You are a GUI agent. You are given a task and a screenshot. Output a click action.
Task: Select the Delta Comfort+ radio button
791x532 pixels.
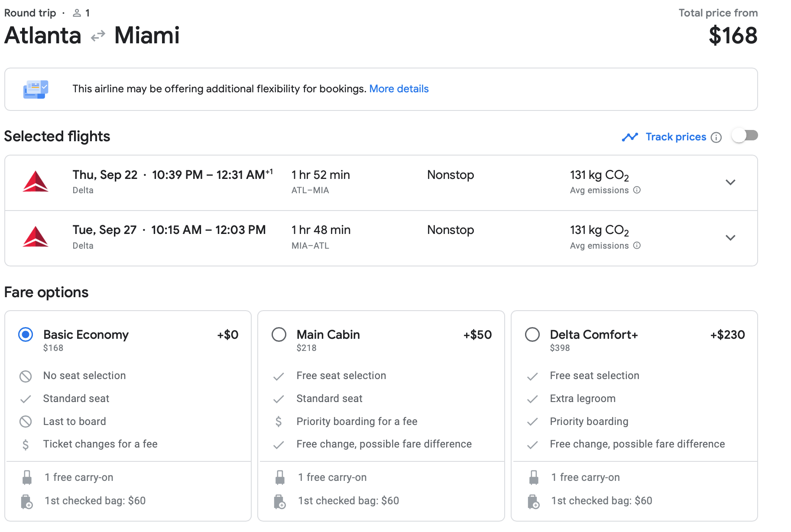532,334
